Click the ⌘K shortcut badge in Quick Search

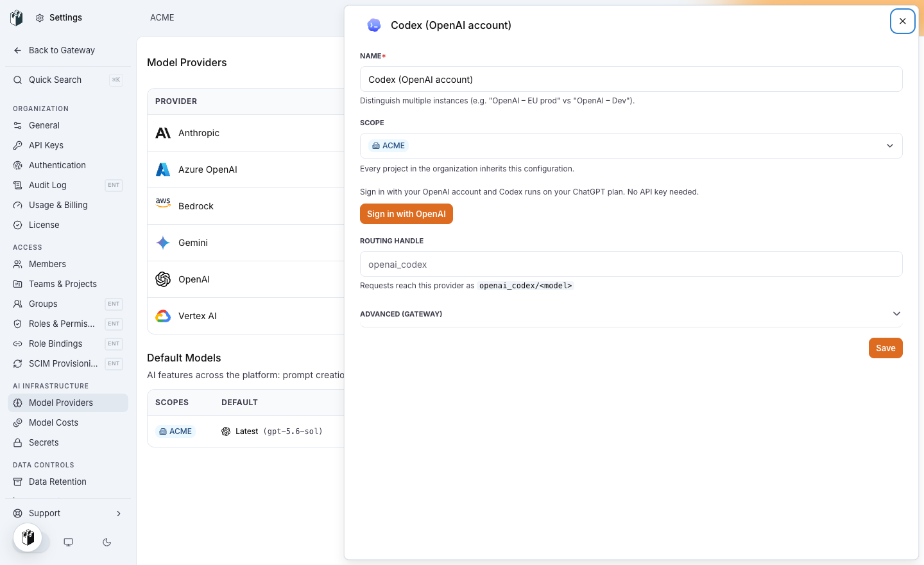[116, 80]
